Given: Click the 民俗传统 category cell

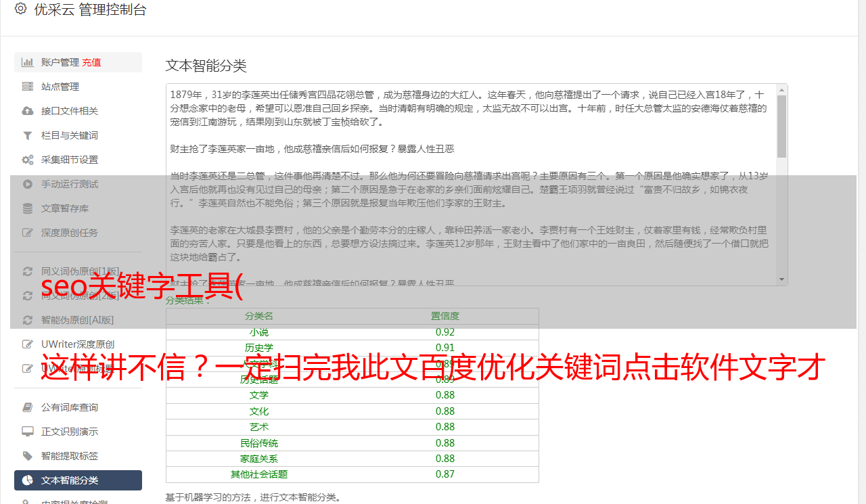Looking at the screenshot, I should pyautogui.click(x=259, y=443).
